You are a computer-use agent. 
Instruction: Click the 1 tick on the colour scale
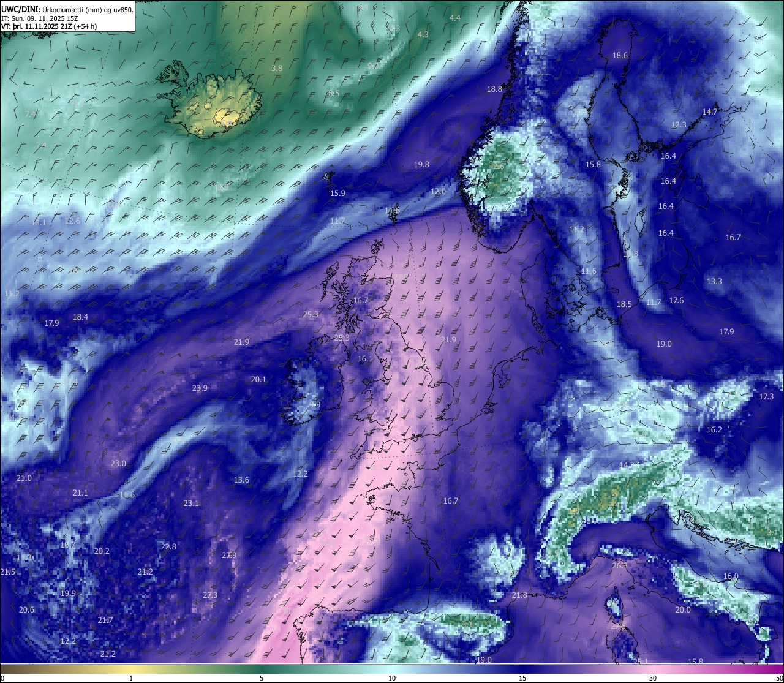pos(131,678)
